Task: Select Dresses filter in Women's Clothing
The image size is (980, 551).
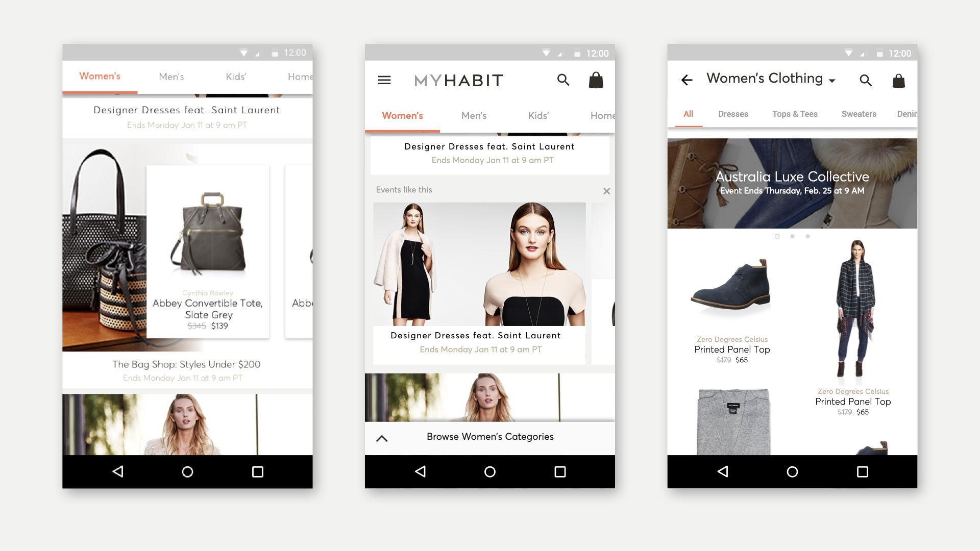Action: (733, 114)
